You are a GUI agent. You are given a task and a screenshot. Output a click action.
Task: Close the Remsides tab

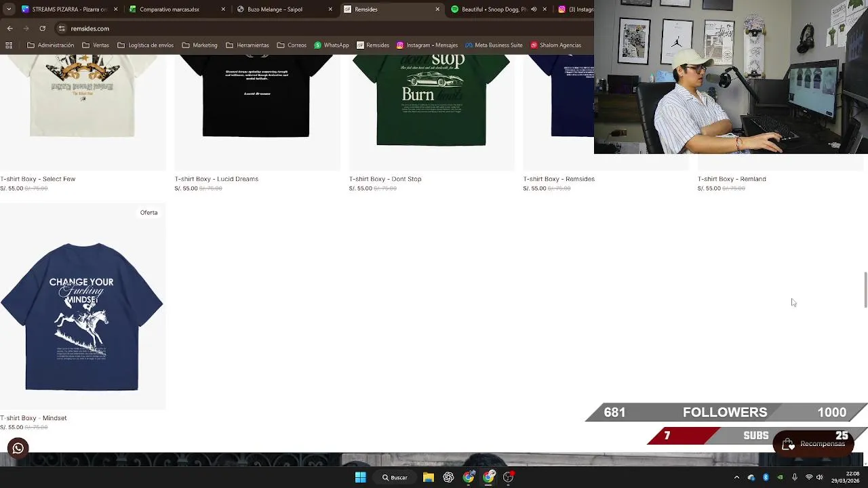pos(437,9)
